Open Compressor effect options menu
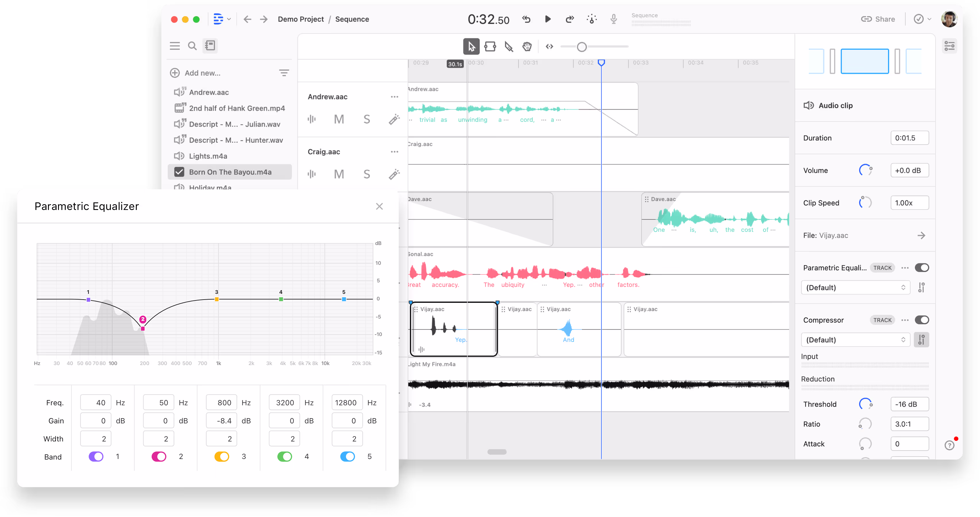This screenshot has width=980, height=517. click(x=905, y=320)
